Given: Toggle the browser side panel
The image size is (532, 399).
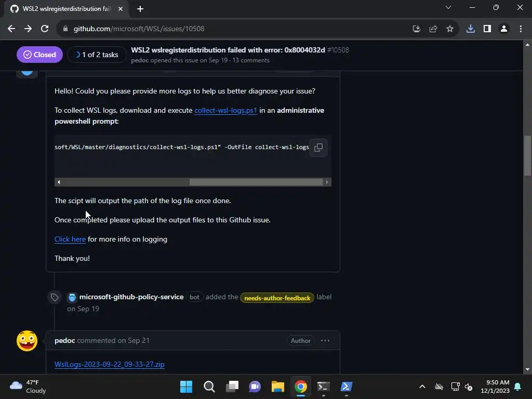Looking at the screenshot, I should [487, 29].
